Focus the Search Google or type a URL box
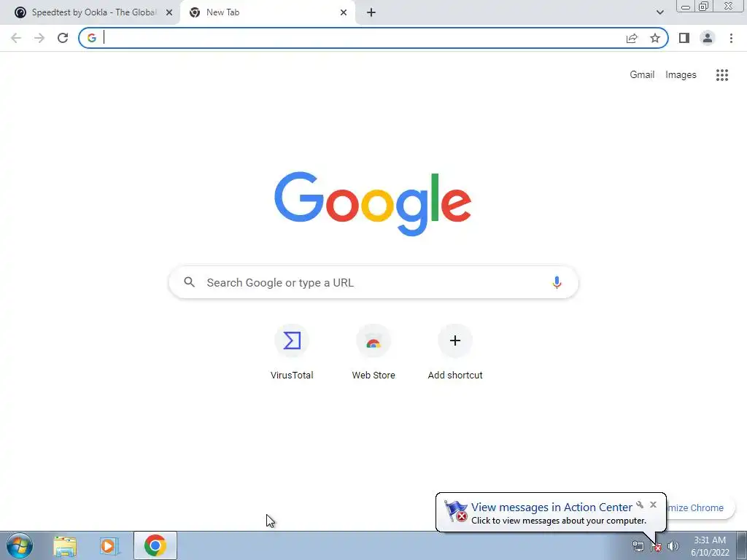This screenshot has height=560, width=747. click(373, 282)
